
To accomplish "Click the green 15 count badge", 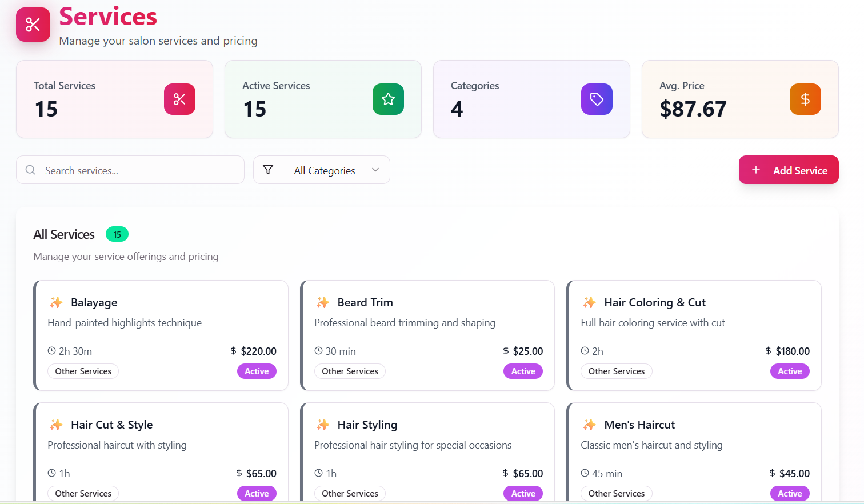I will (117, 234).
